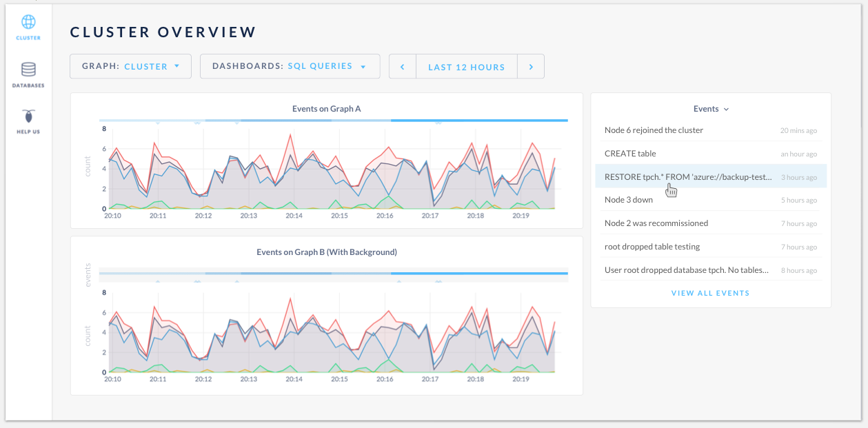Open the Graph: Cluster dropdown
The image size is (868, 428).
130,67
